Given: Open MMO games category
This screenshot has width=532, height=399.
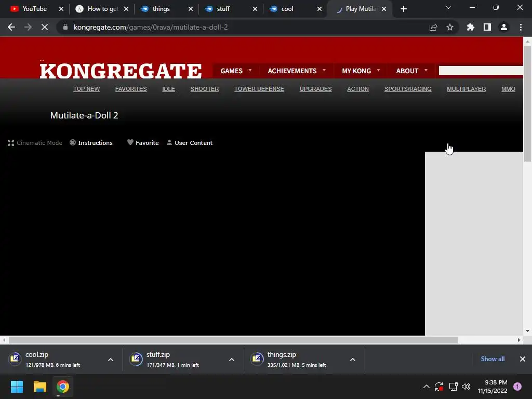Looking at the screenshot, I should 508,89.
